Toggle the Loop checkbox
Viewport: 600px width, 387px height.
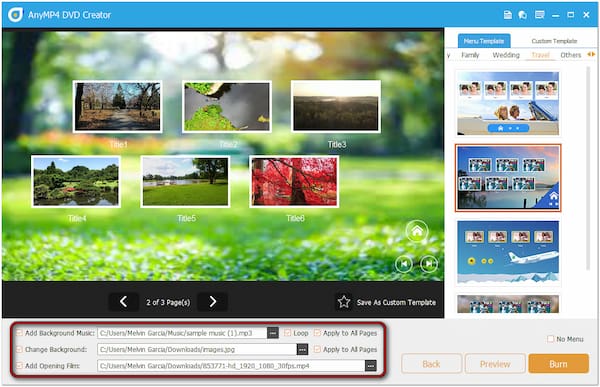tap(287, 333)
